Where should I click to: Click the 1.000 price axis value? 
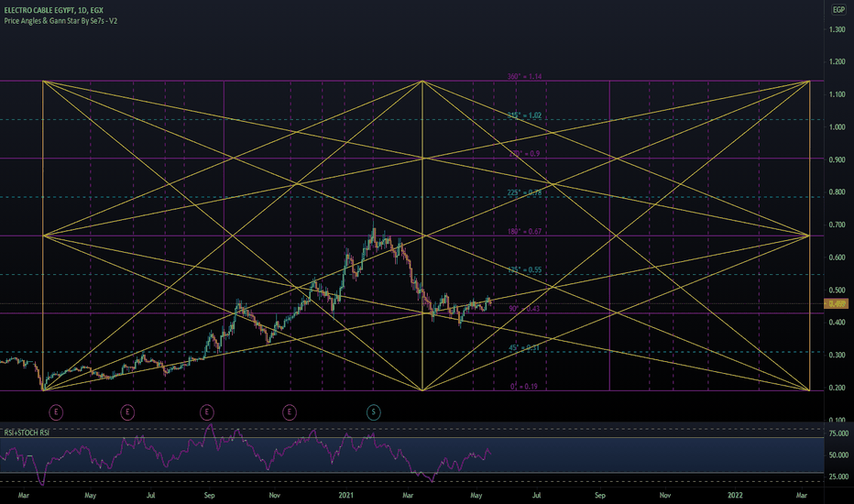838,127
